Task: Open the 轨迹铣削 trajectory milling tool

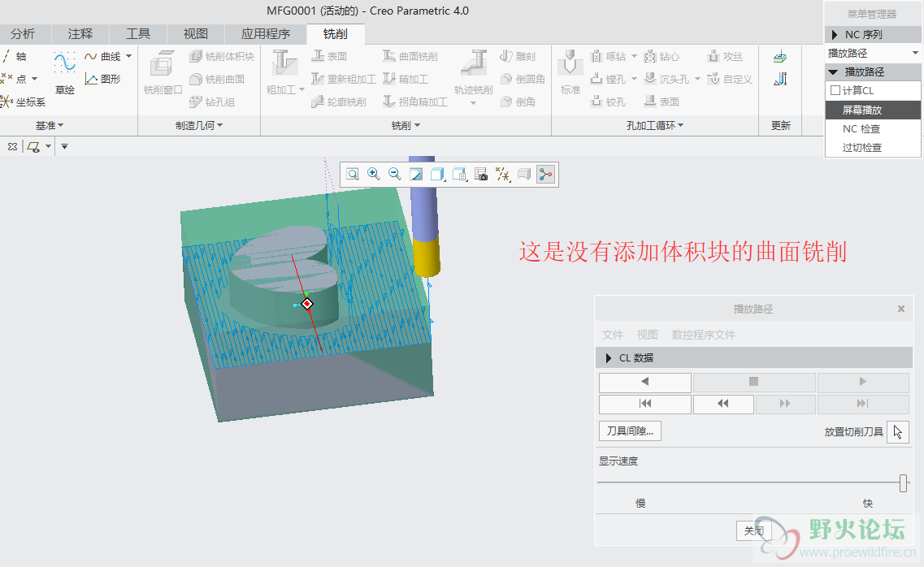Action: click(473, 73)
